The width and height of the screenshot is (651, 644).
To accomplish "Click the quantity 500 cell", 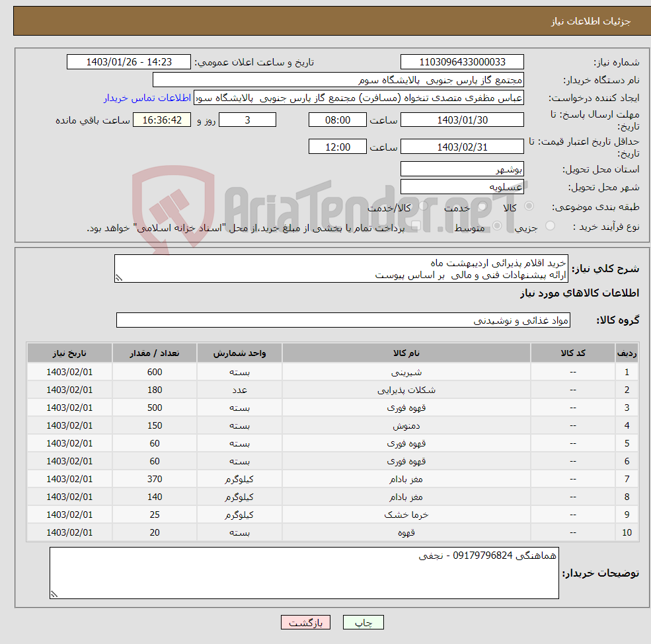I will (155, 408).
